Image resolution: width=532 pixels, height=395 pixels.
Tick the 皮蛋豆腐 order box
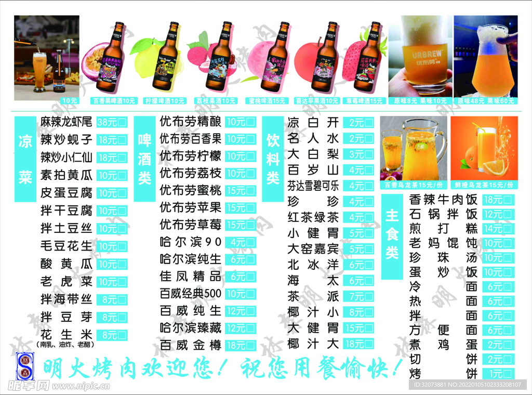click(122, 193)
